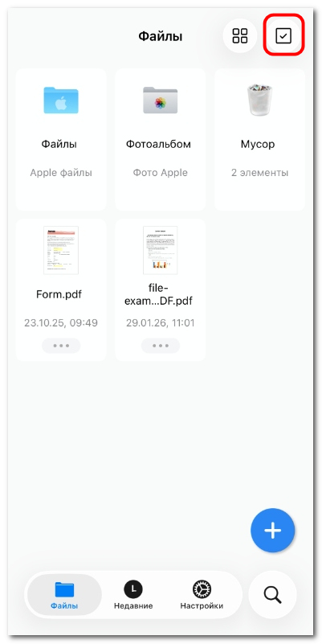
Task: Open the Недавние tab label
Action: [x=133, y=605]
